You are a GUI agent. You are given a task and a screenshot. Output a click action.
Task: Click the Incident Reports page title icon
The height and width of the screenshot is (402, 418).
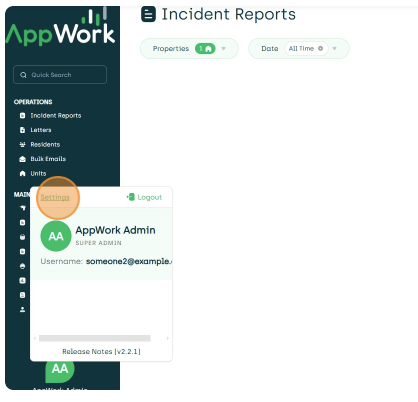[148, 14]
